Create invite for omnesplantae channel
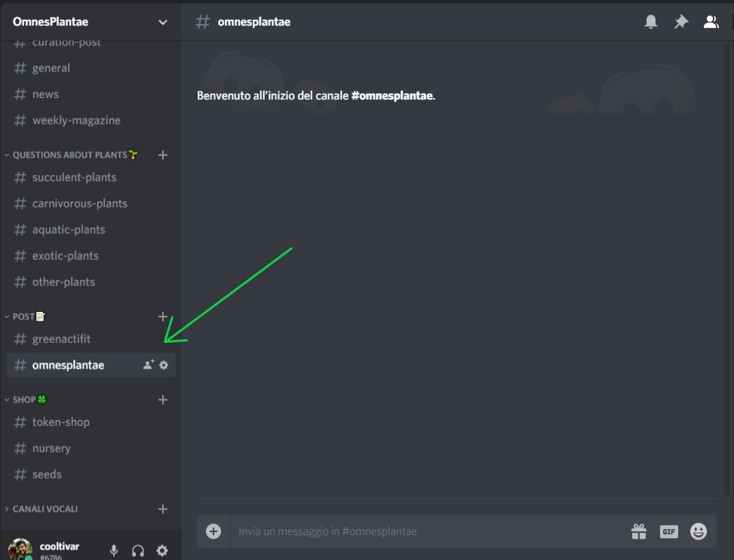 click(x=149, y=365)
